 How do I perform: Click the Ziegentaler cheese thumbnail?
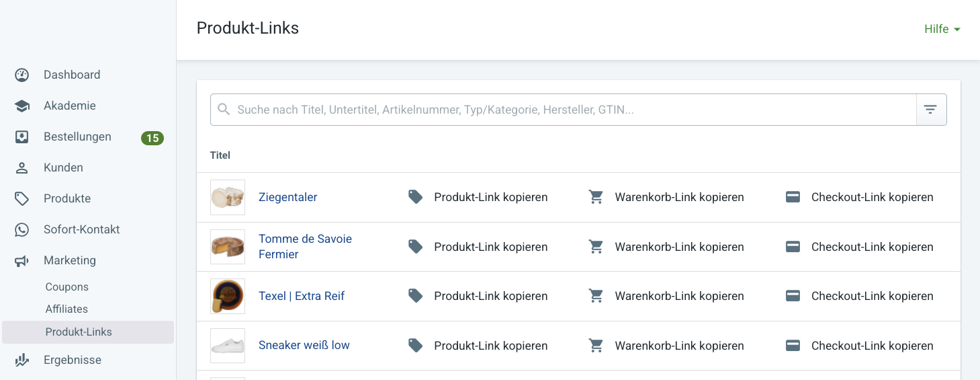(x=228, y=197)
